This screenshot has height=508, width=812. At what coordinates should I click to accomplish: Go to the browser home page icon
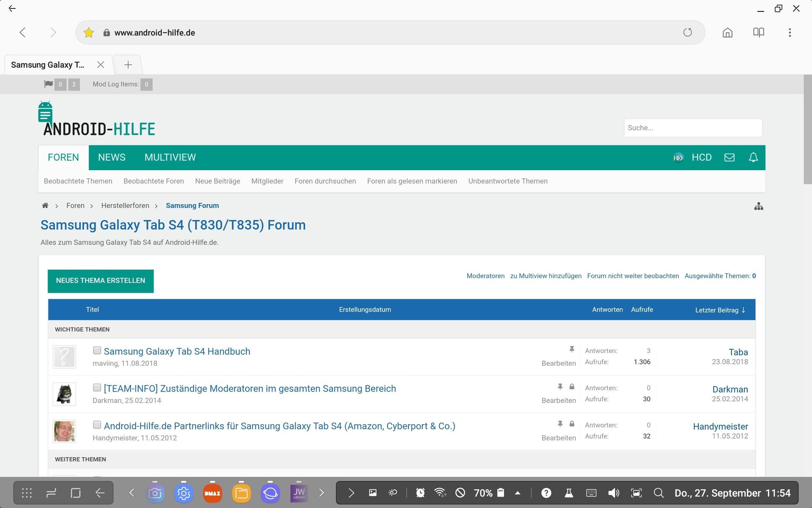tap(727, 33)
